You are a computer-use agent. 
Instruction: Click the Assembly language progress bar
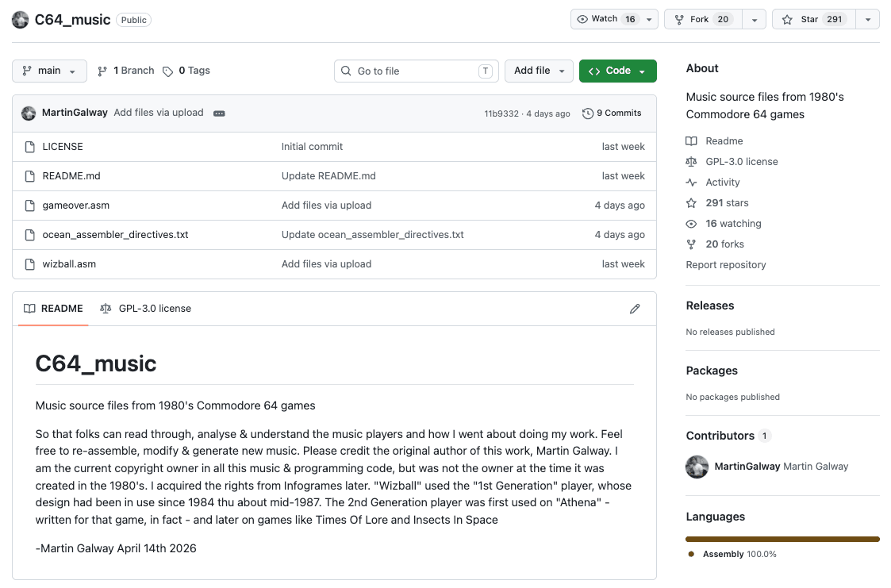(782, 539)
